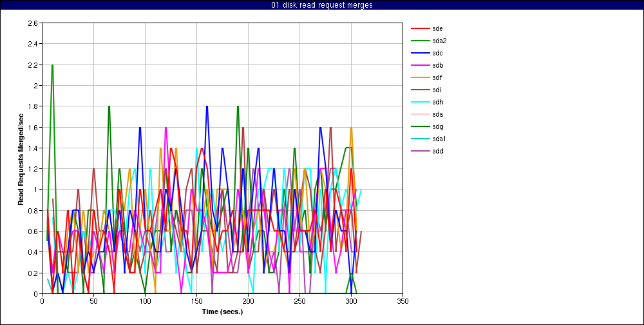Click the y-axis tick label 0.8
The width and height of the screenshot is (644, 325).
pyautogui.click(x=33, y=211)
